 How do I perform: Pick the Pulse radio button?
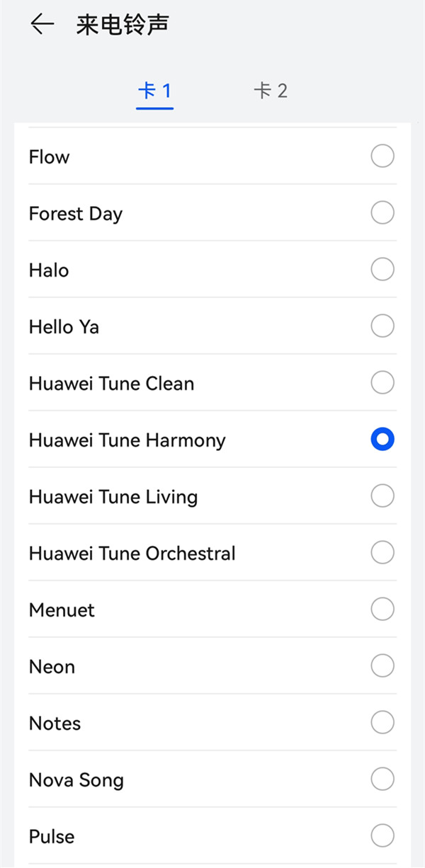(x=382, y=836)
